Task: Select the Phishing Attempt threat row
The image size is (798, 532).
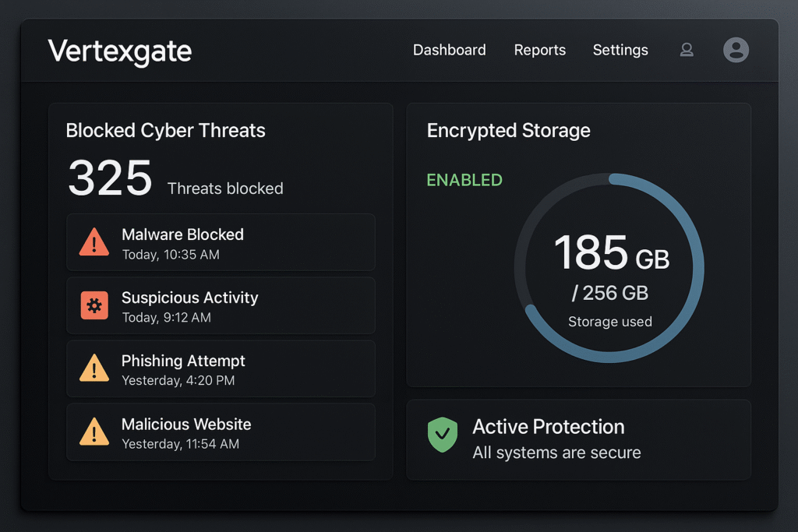Action: 221,368
